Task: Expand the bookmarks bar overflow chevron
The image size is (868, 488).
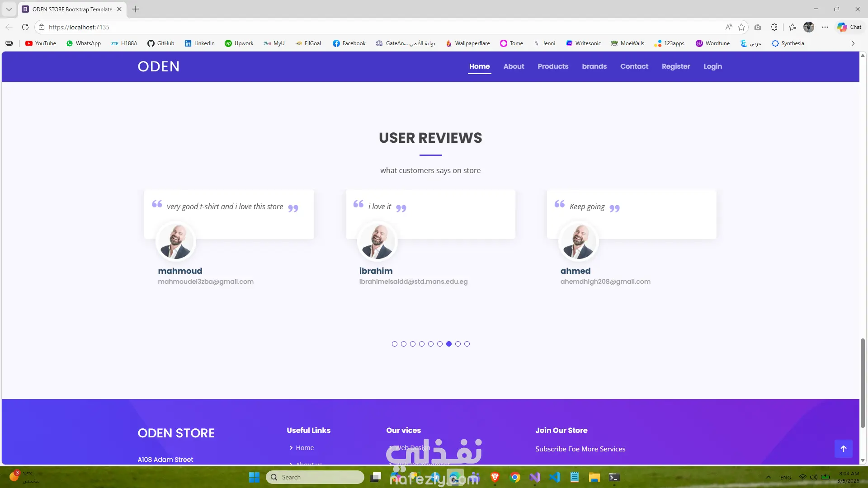Action: pyautogui.click(x=853, y=43)
